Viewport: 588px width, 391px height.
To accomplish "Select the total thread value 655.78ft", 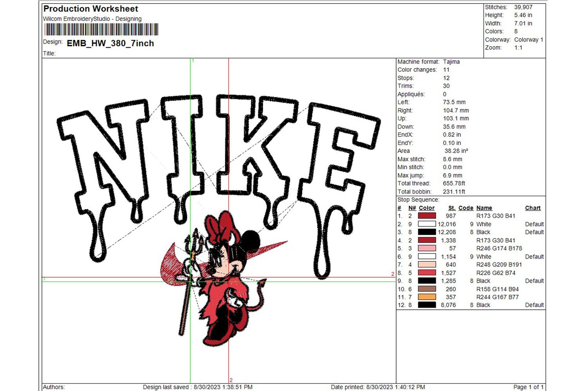I will (454, 183).
